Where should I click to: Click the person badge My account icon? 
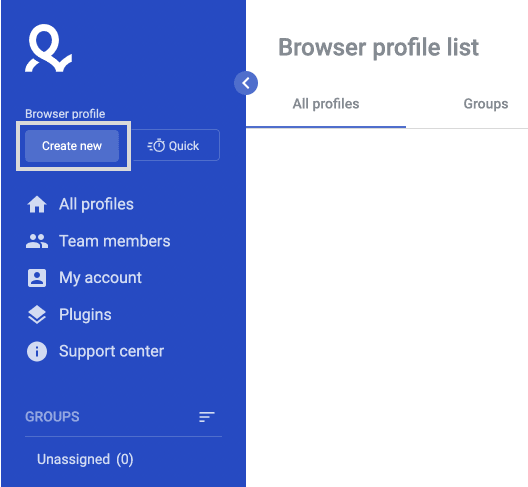(37, 278)
